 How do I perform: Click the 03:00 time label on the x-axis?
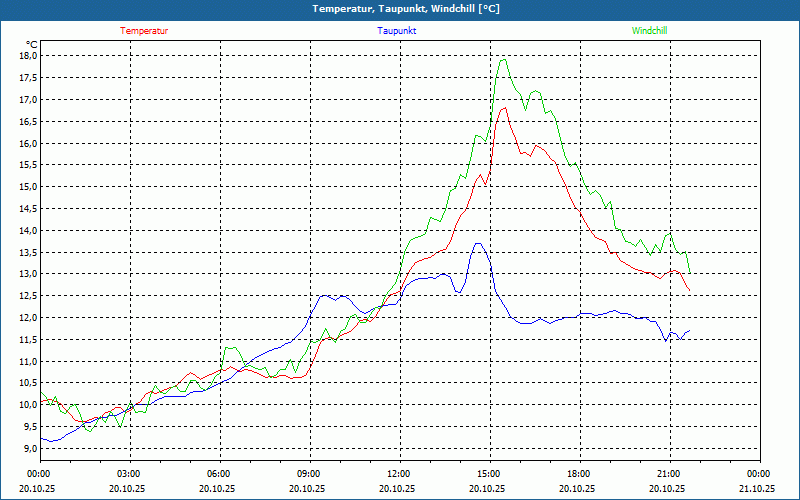[x=129, y=474]
